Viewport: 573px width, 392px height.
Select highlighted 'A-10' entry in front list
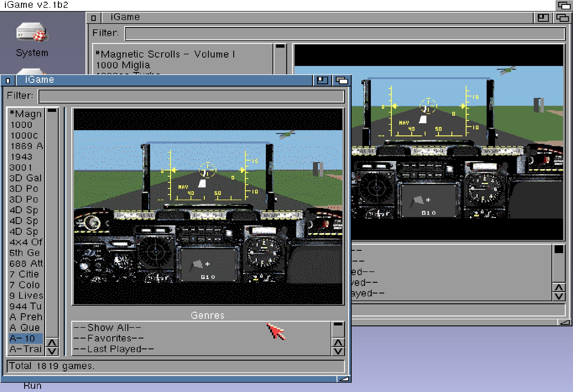[x=26, y=338]
